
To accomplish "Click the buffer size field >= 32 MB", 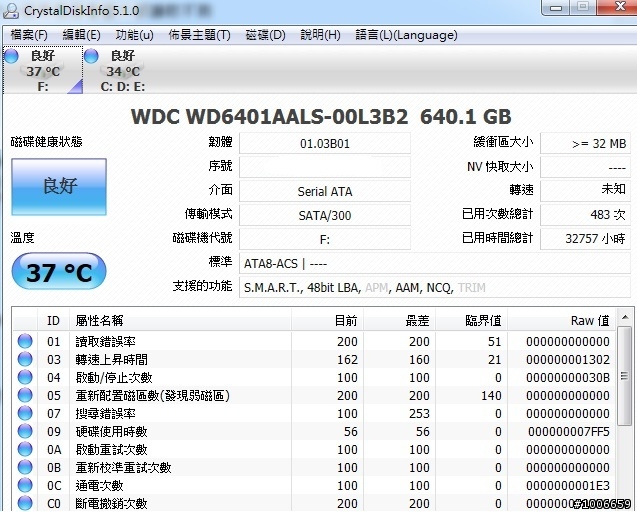I will [x=585, y=143].
